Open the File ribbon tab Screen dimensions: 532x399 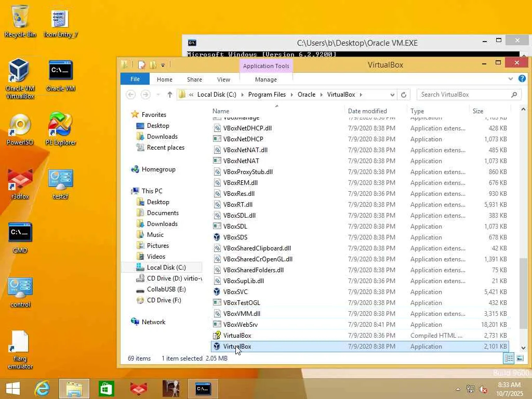pos(135,79)
